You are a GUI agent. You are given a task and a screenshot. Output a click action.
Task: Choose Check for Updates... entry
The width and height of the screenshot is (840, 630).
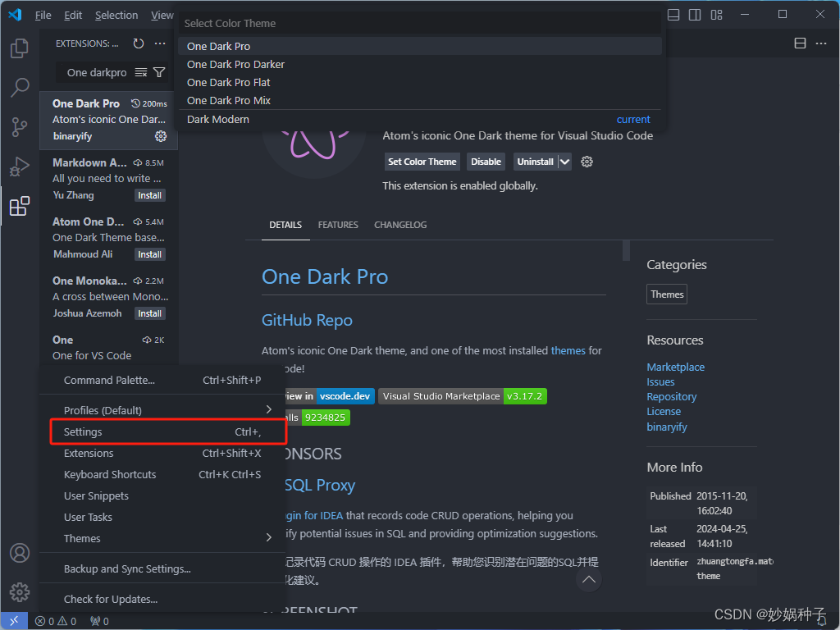click(162, 599)
